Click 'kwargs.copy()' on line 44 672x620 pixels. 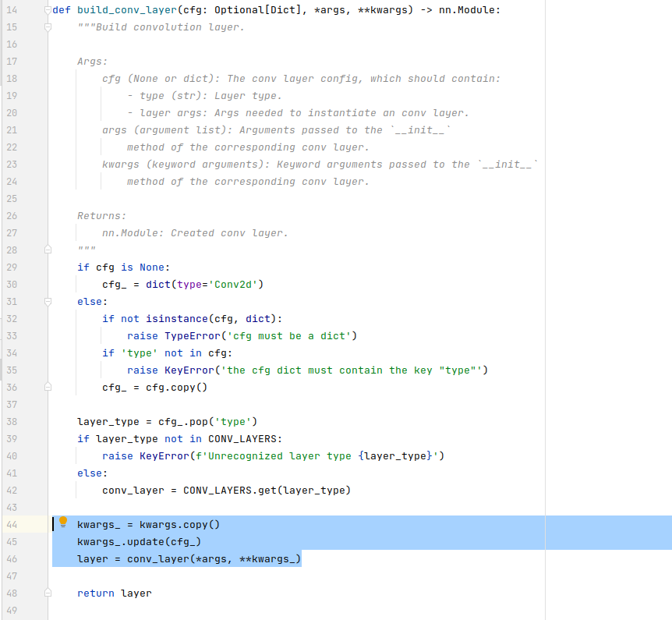point(179,524)
